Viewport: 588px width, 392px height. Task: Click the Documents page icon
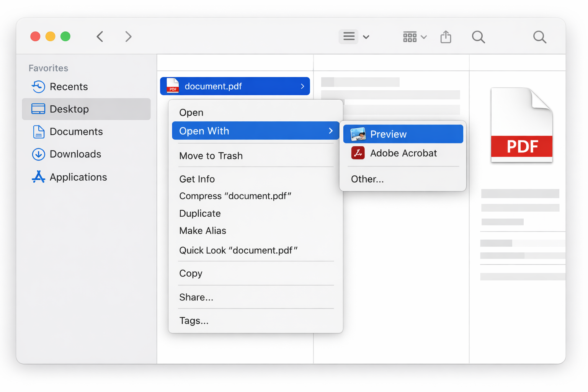[38, 132]
